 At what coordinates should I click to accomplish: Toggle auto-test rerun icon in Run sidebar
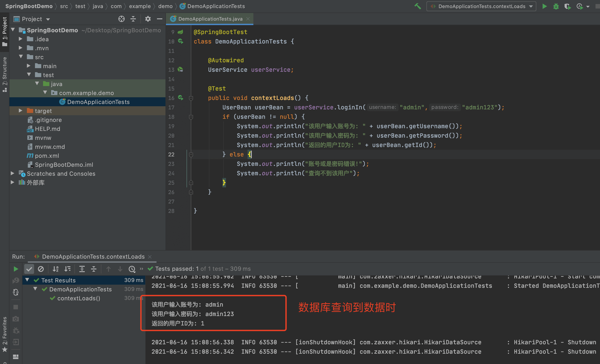16,292
